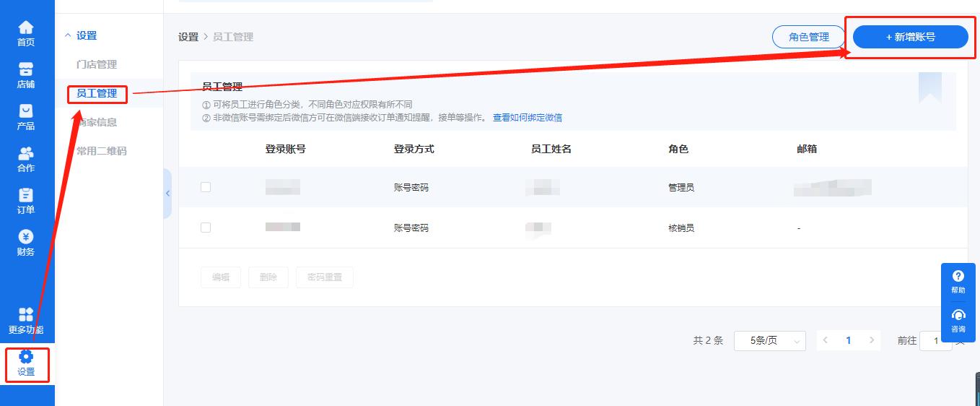This screenshot has width=980, height=406.
Task: Open the 帮助 help icon
Action: (958, 276)
